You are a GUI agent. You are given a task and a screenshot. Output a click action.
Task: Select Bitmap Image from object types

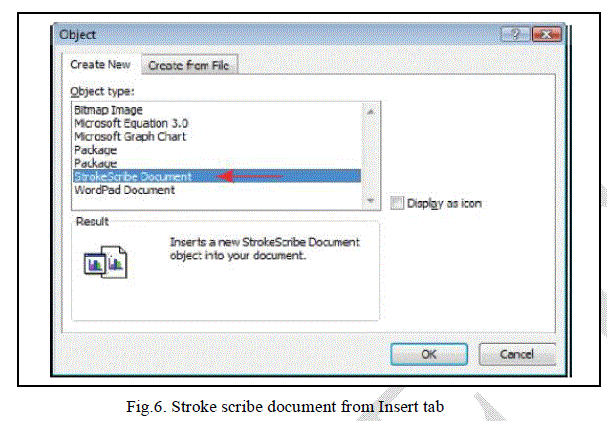(108, 109)
